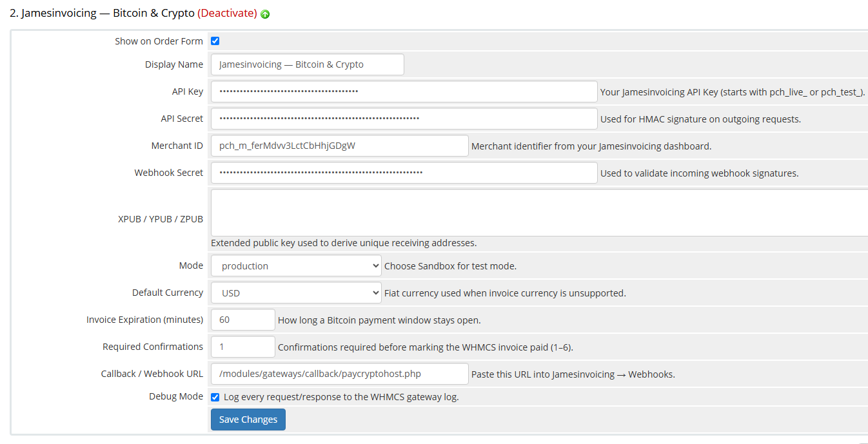This screenshot has height=444, width=868.
Task: Click 'Choose Sandbox for test mode' text
Action: point(450,266)
